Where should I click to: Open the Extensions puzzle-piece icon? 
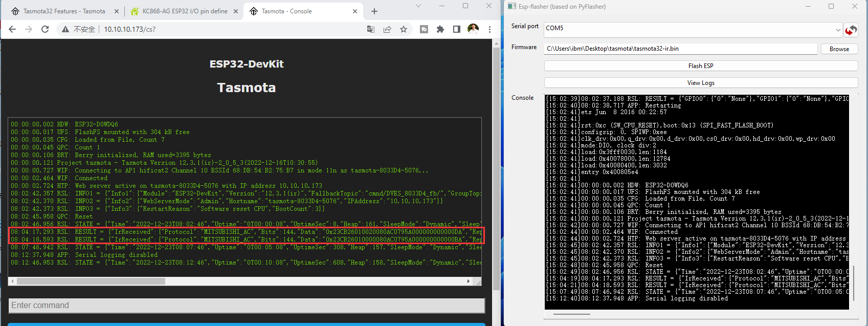pos(440,29)
